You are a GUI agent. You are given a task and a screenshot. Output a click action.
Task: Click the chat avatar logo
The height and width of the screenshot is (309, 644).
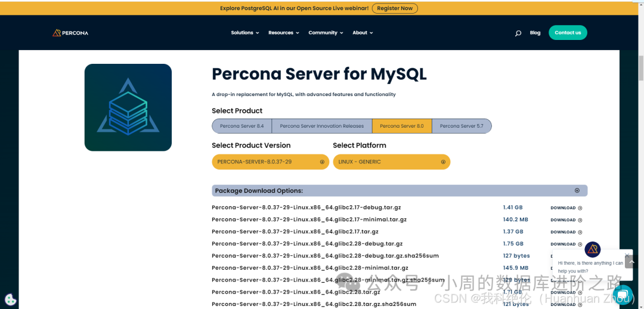click(x=593, y=249)
